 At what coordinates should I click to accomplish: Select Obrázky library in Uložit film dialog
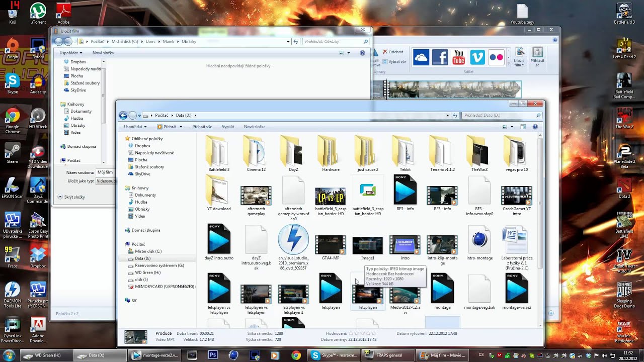coord(78,125)
